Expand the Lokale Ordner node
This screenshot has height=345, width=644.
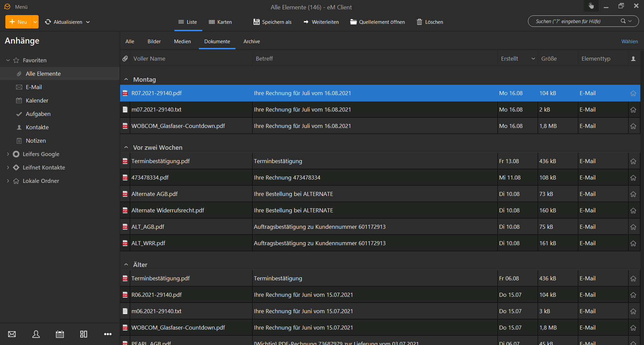[x=8, y=181]
